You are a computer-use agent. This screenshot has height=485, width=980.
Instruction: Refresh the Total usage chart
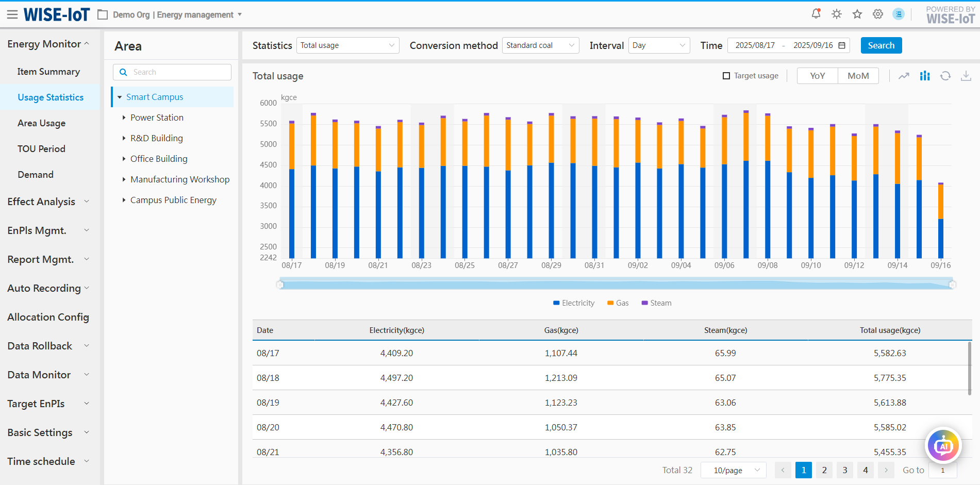(945, 76)
